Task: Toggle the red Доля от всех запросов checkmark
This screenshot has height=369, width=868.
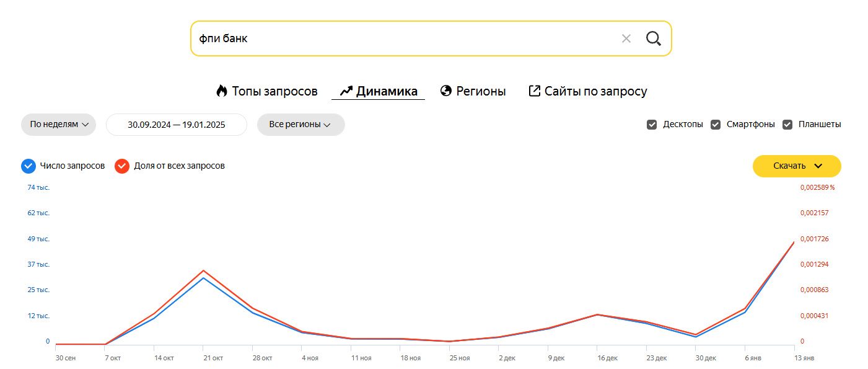Action: pos(122,166)
